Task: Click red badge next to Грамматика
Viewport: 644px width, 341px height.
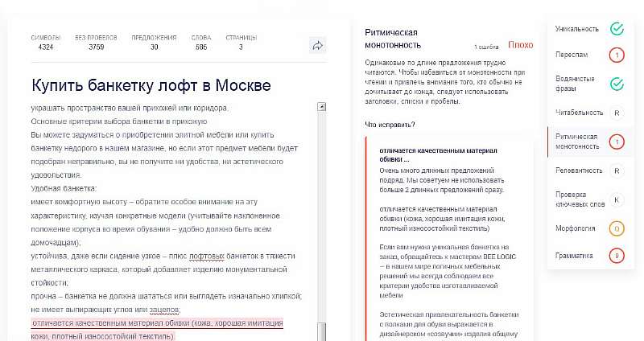Action: coord(617,256)
